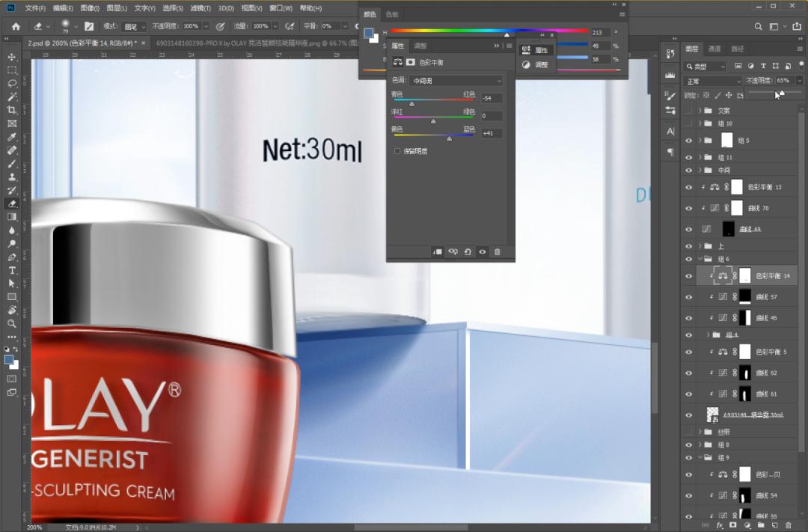Switch to the 色板 tab
808x532 pixels.
click(392, 14)
